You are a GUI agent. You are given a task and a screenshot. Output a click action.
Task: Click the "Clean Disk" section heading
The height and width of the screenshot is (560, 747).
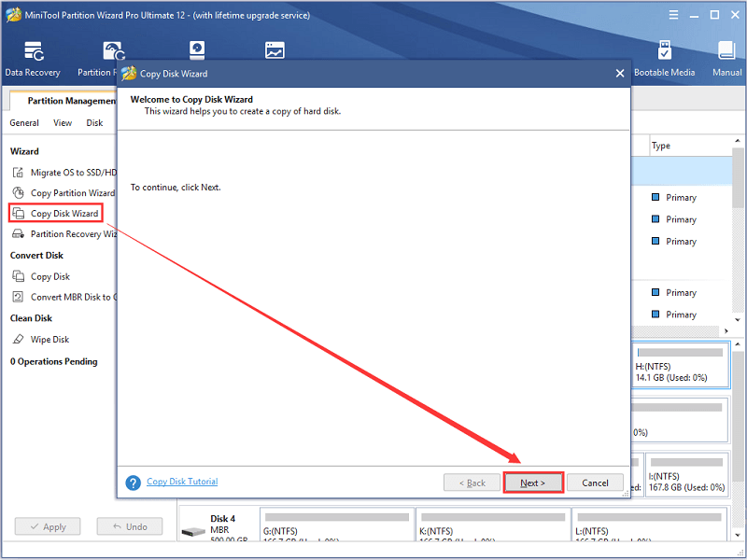tap(31, 318)
